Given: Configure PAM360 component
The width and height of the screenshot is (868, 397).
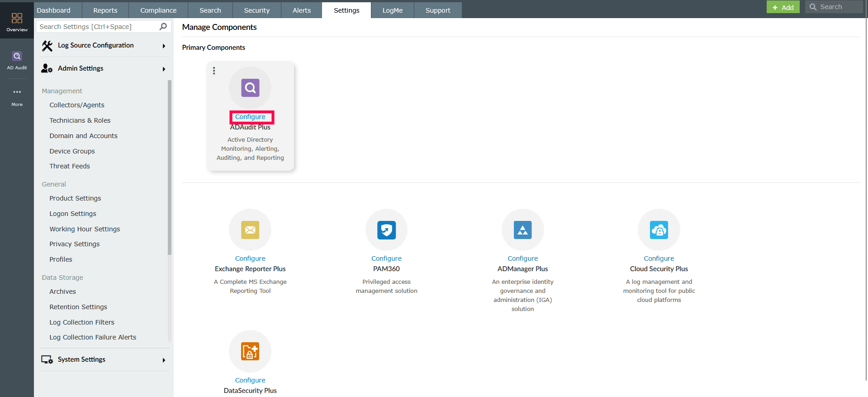Looking at the screenshot, I should (387, 258).
